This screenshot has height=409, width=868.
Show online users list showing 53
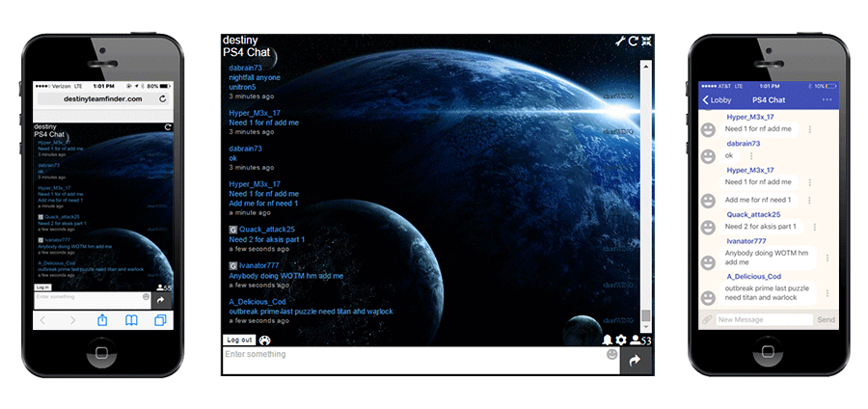click(641, 341)
